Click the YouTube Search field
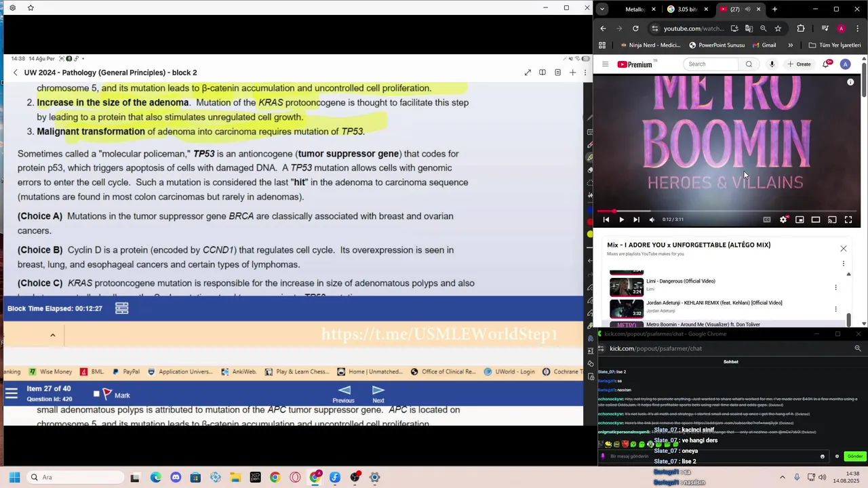This screenshot has width=868, height=488. coord(712,64)
